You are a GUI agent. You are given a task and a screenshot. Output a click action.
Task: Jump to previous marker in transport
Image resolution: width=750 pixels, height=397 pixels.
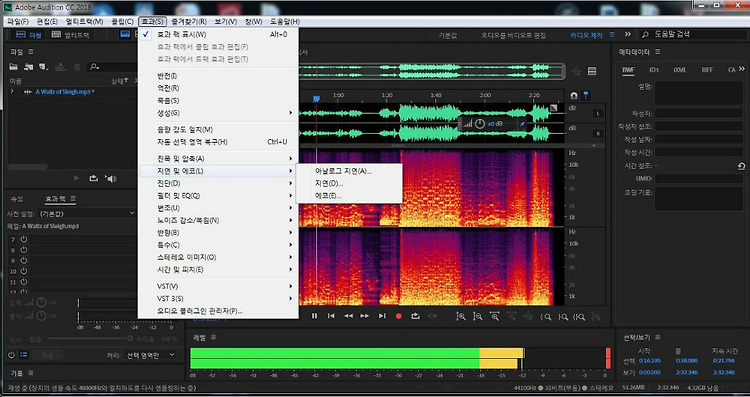[x=331, y=316]
